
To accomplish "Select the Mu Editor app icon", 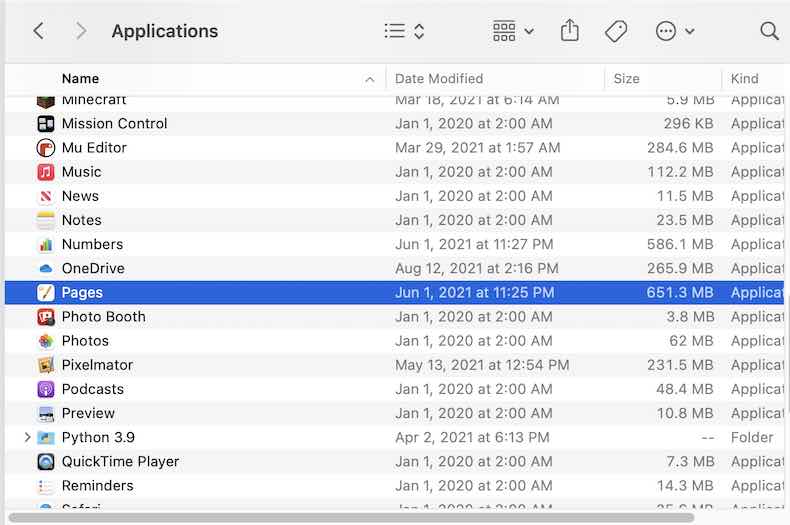I will coord(46,148).
